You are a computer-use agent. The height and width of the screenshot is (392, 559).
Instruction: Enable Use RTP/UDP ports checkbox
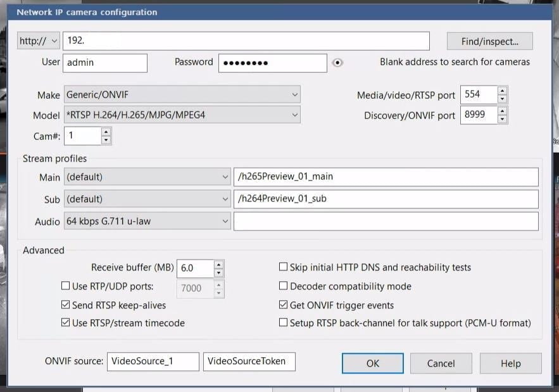point(65,286)
